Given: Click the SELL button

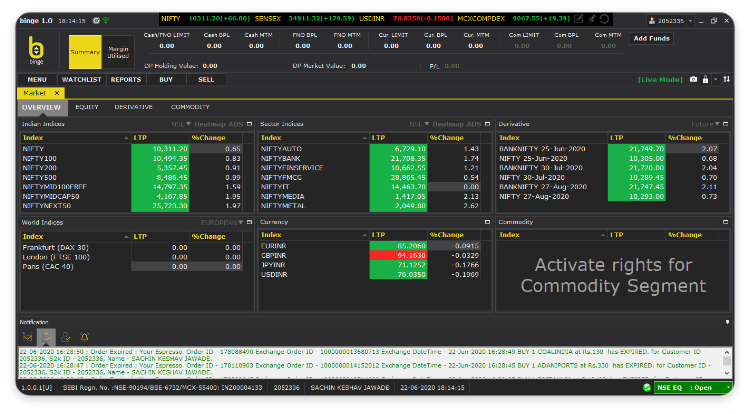Looking at the screenshot, I should pyautogui.click(x=206, y=80).
